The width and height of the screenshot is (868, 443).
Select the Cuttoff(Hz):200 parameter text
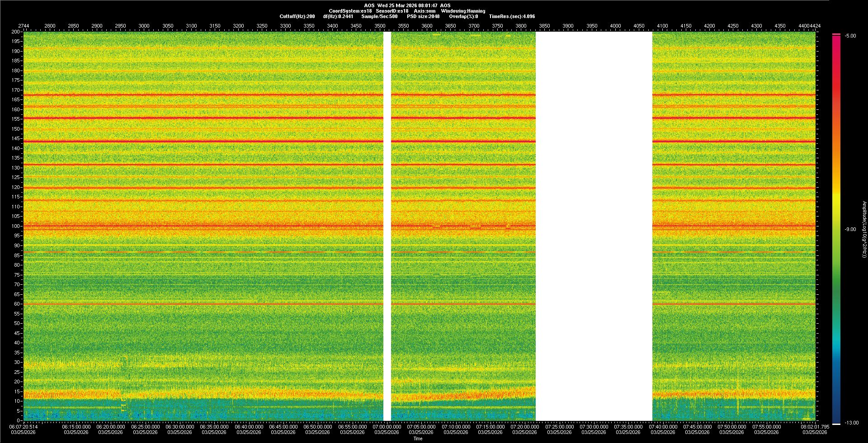(x=297, y=16)
